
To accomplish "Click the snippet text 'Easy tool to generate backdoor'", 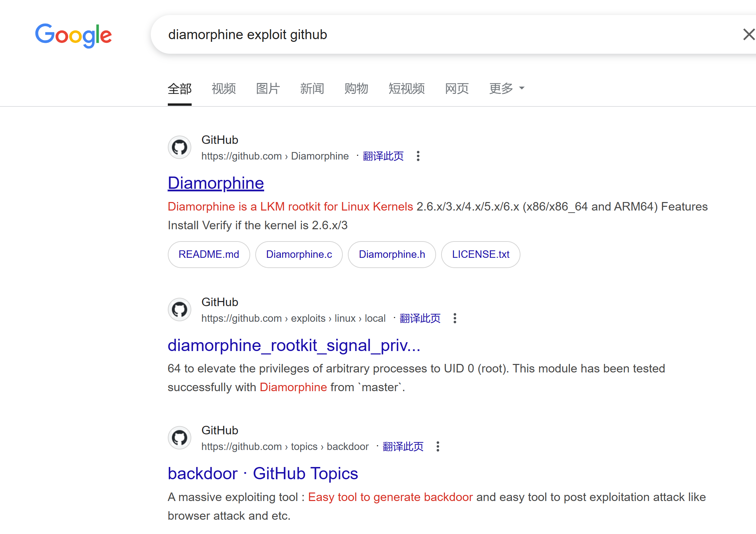I will pos(390,497).
